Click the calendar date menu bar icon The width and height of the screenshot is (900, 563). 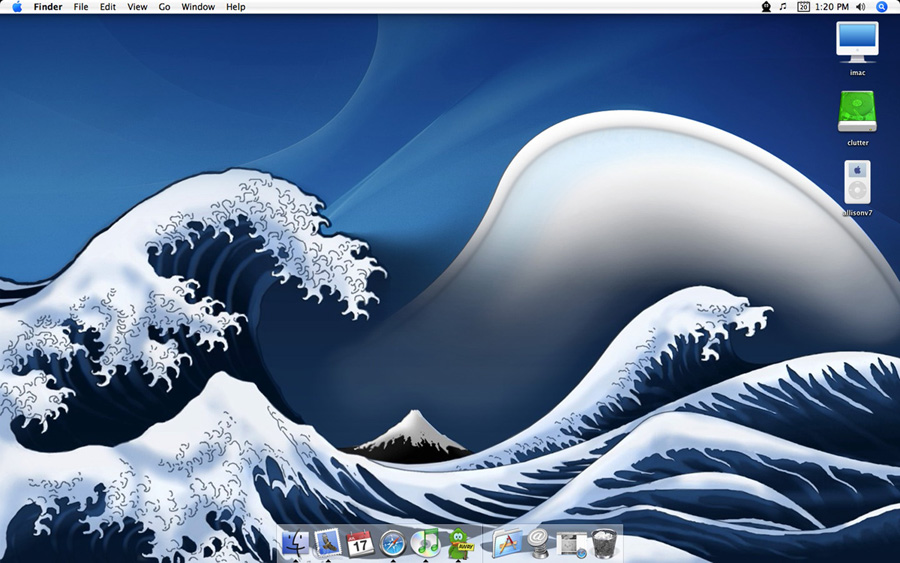point(804,7)
